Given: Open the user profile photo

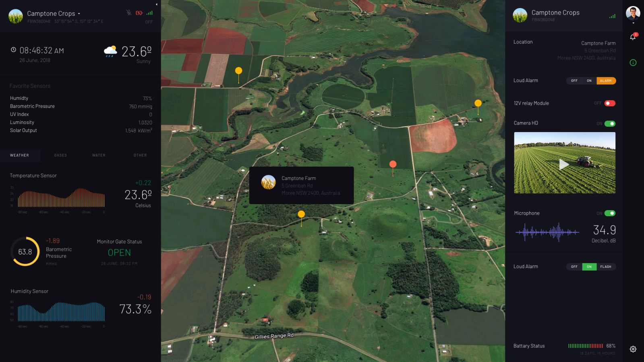Looking at the screenshot, I should click(633, 13).
